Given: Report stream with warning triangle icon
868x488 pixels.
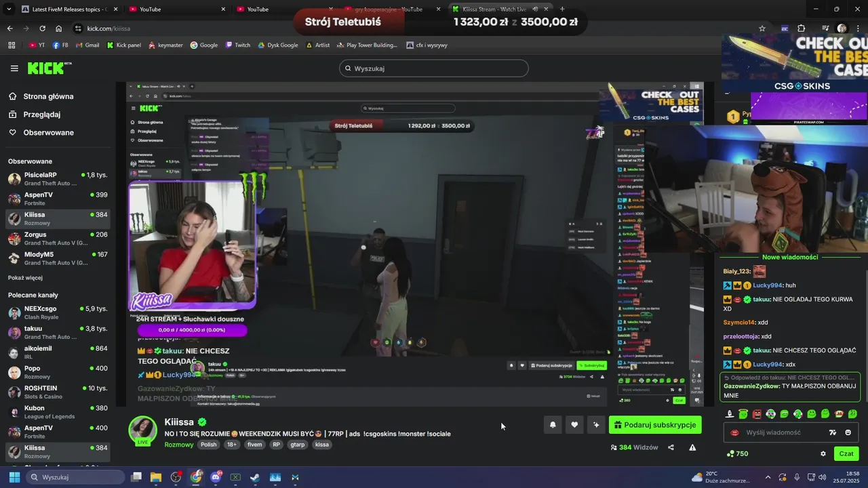Looking at the screenshot, I should pyautogui.click(x=692, y=447).
